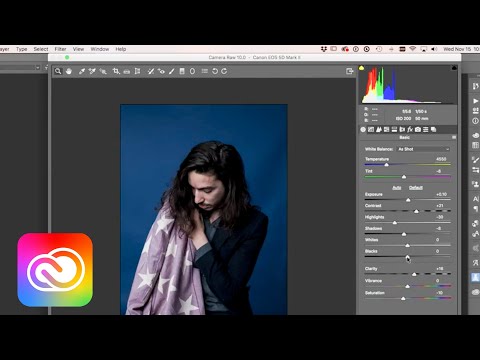The image size is (480, 360).
Task: Toggle full screen mode icon
Action: [x=349, y=71]
